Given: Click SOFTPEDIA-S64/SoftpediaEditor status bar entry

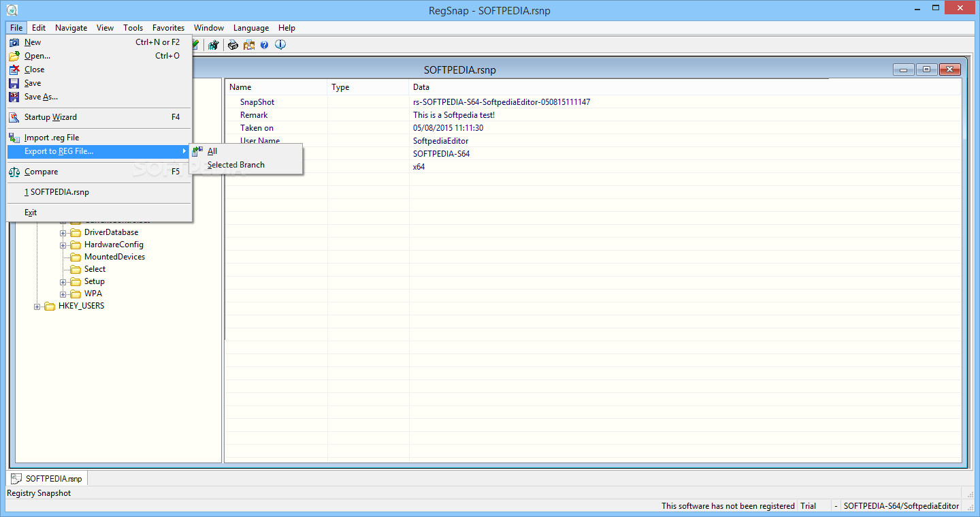Looking at the screenshot, I should (x=901, y=506).
